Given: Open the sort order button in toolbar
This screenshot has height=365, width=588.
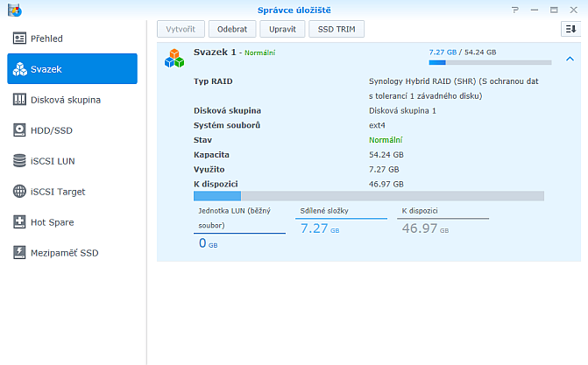Looking at the screenshot, I should (570, 29).
